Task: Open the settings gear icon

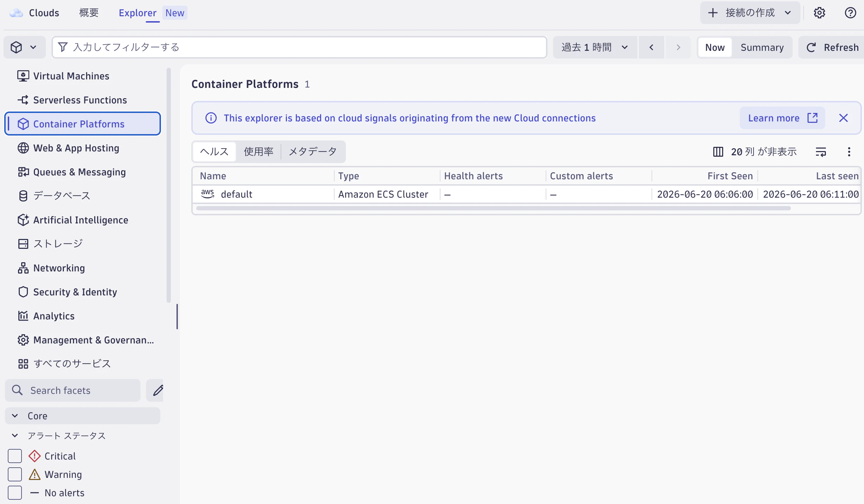Action: click(x=819, y=13)
